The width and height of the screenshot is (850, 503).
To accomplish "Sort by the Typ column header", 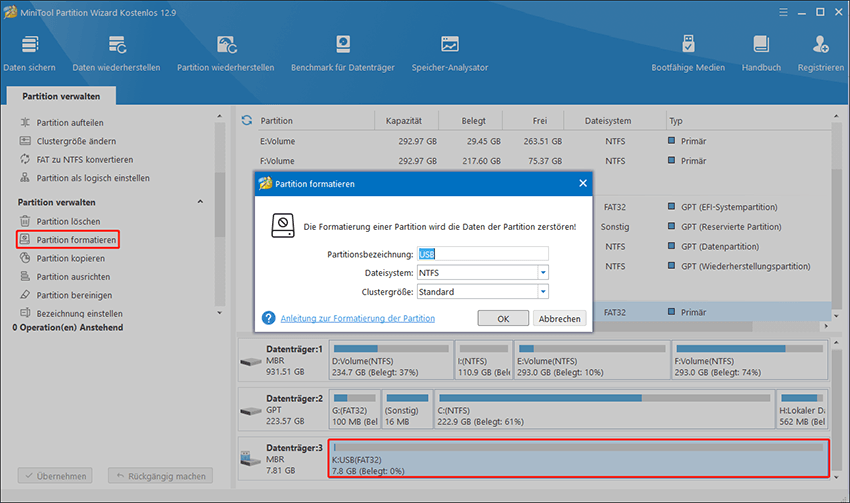I will pyautogui.click(x=675, y=121).
